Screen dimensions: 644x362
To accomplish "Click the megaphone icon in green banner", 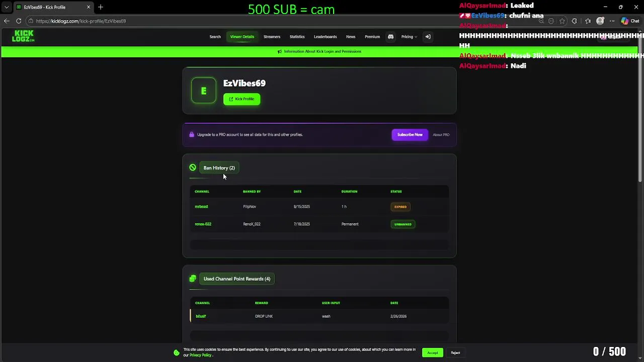I will coord(280,51).
